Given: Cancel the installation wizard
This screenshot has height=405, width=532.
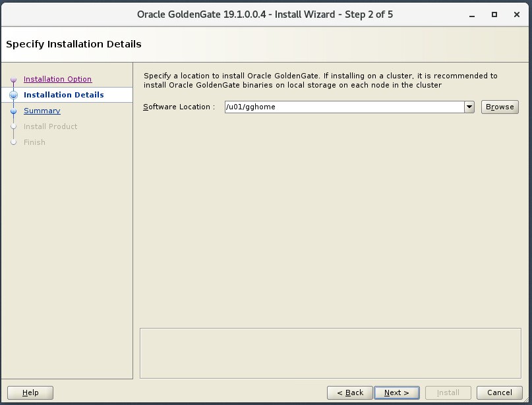Looking at the screenshot, I should point(500,392).
